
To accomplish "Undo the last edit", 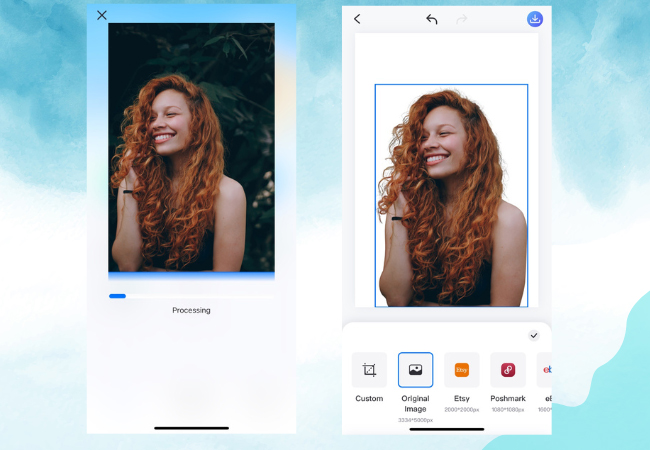I will (432, 19).
